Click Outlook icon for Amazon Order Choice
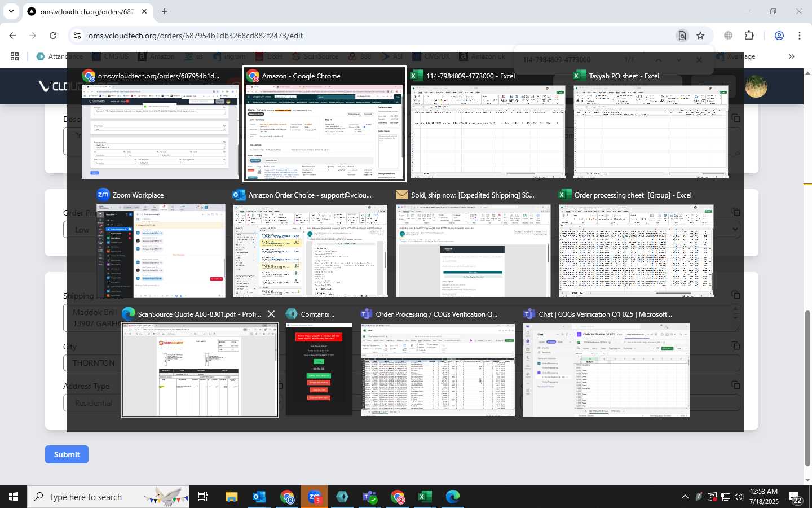The width and height of the screenshot is (812, 508). (239, 195)
